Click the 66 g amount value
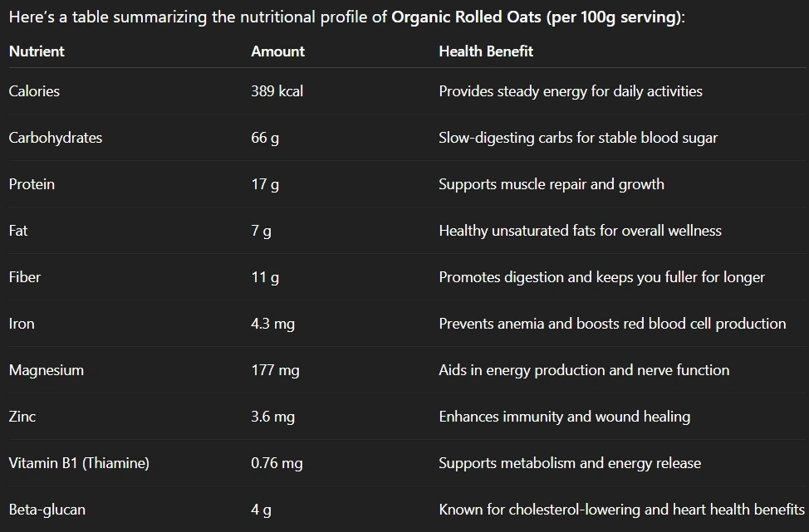This screenshot has height=532, width=809. tap(265, 138)
